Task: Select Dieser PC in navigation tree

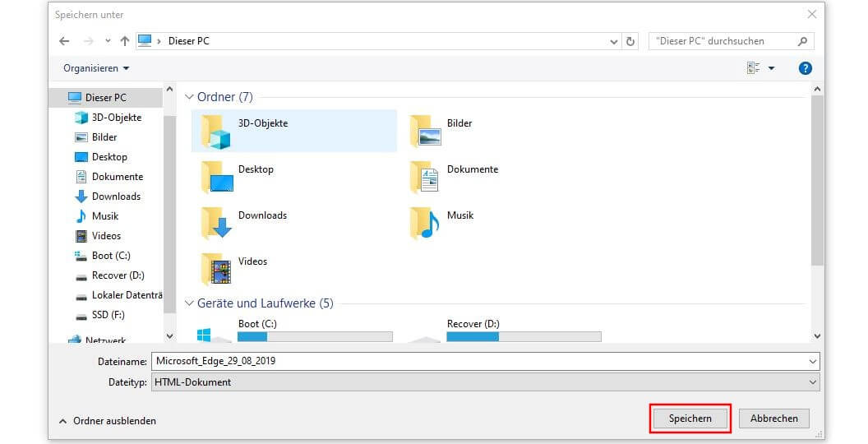Action: coord(105,98)
